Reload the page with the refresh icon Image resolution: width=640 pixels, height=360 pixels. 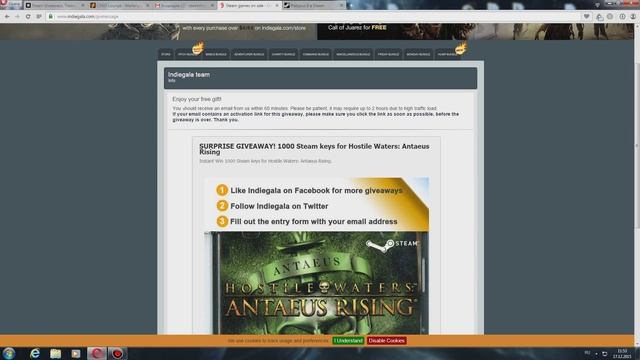(28, 16)
